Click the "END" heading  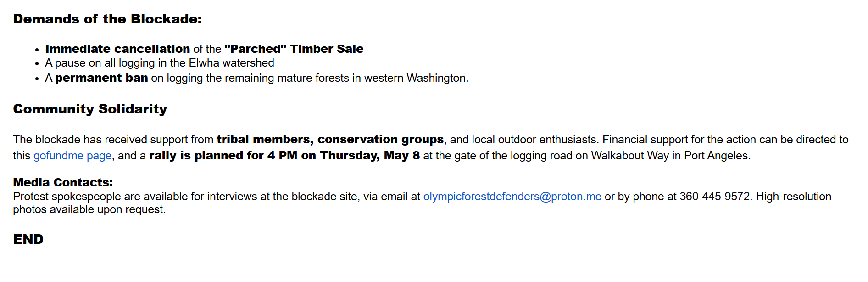28,239
